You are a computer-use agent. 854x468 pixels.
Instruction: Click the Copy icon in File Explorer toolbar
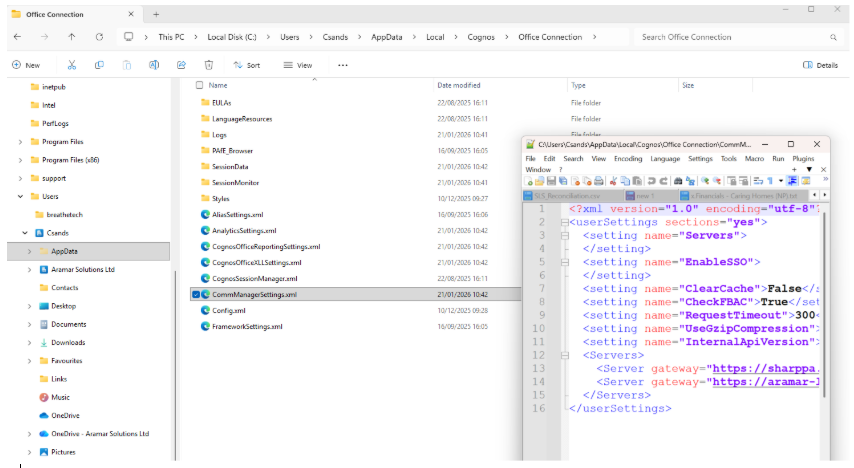(x=99, y=65)
